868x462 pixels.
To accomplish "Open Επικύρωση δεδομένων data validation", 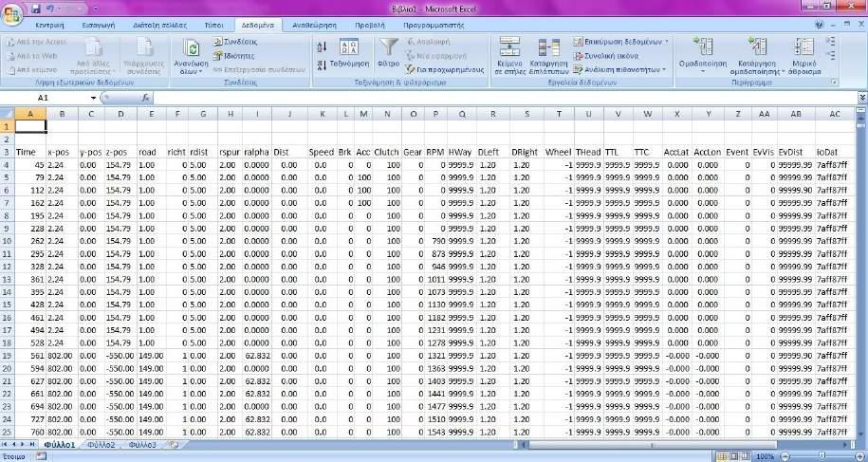I will point(618,42).
